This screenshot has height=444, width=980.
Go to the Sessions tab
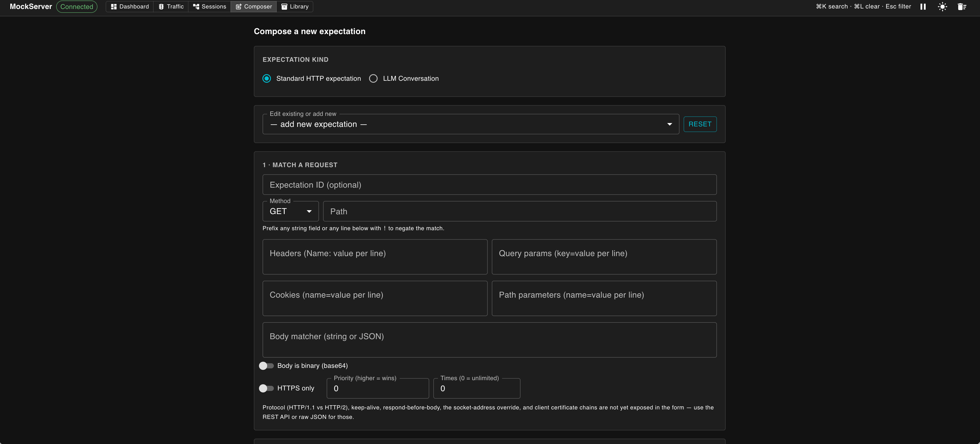click(x=210, y=6)
